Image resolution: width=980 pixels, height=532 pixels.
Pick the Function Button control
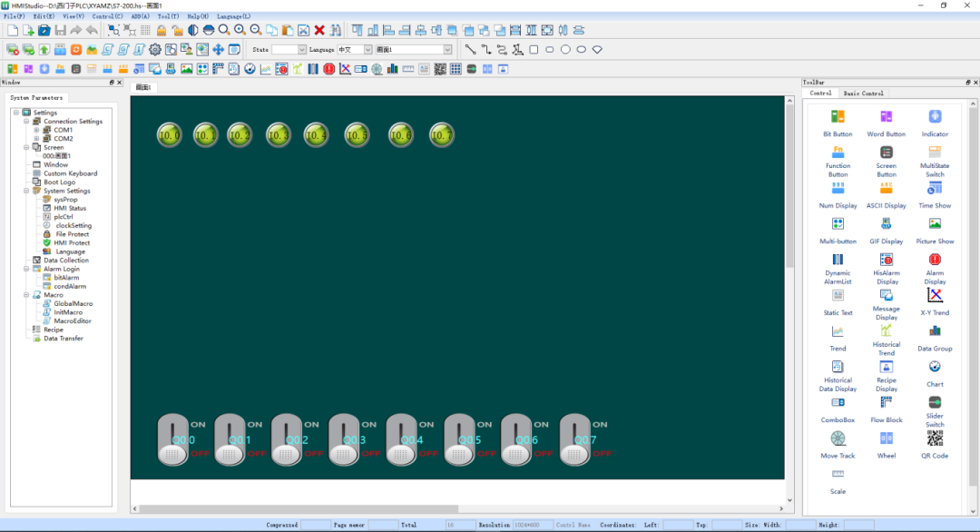(x=838, y=162)
